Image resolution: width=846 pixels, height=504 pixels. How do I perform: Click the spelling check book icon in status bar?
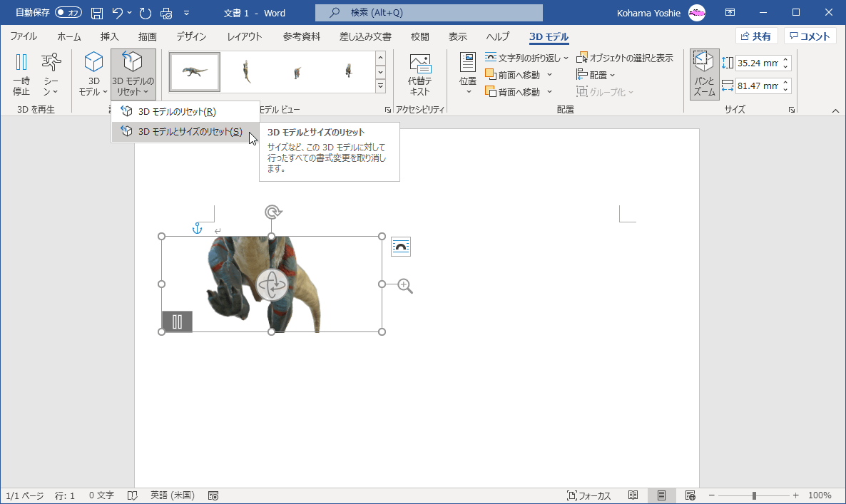[132, 495]
